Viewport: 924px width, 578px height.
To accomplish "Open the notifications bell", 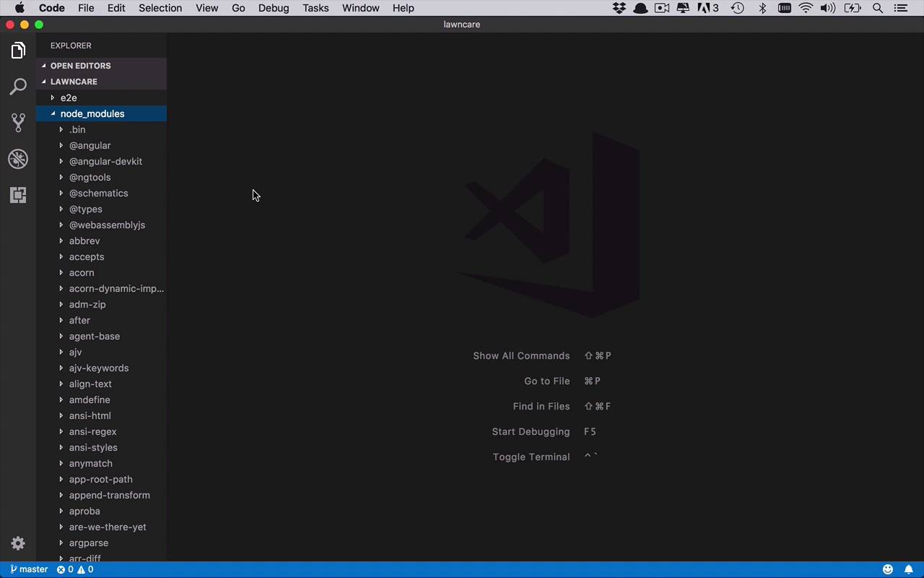I will coord(909,569).
